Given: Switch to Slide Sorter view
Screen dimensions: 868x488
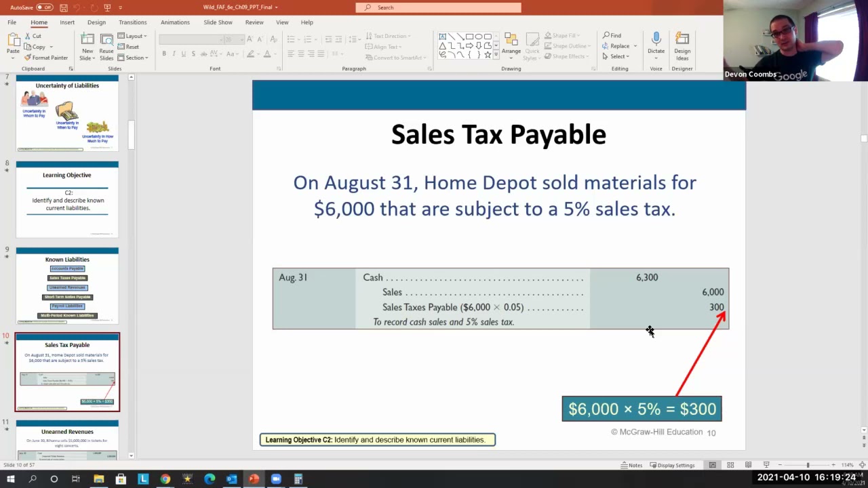Looking at the screenshot, I should (730, 465).
